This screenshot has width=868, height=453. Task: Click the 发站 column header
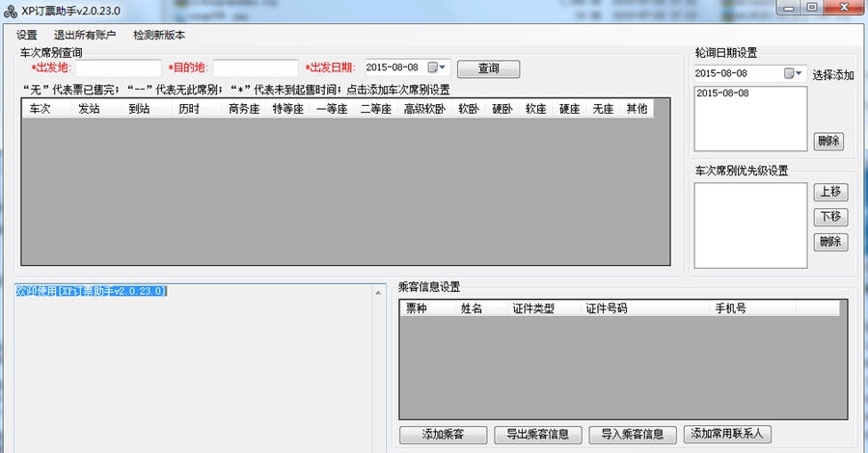(96, 109)
